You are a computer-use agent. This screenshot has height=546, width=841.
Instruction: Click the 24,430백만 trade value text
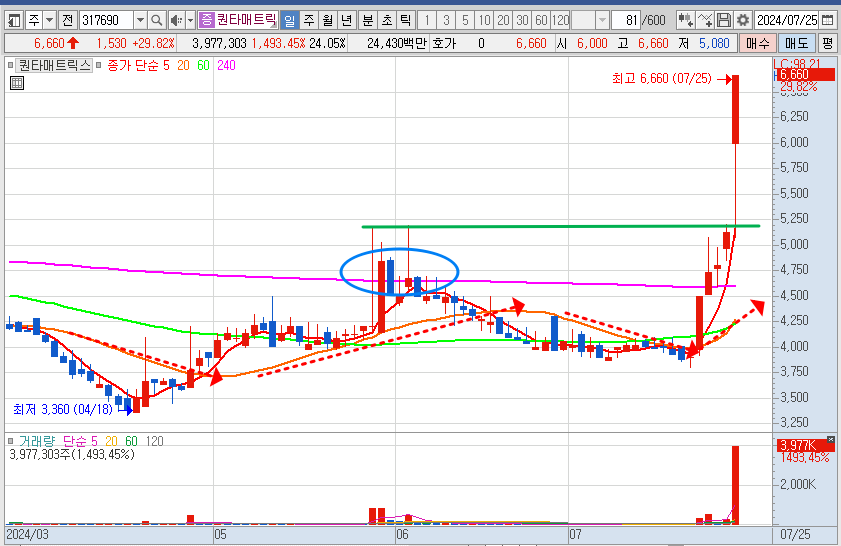click(x=397, y=43)
